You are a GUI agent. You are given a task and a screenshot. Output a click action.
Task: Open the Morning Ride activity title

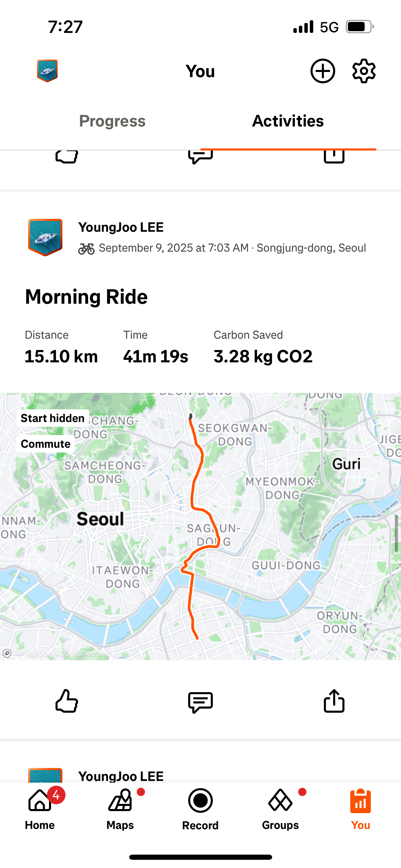click(x=86, y=297)
